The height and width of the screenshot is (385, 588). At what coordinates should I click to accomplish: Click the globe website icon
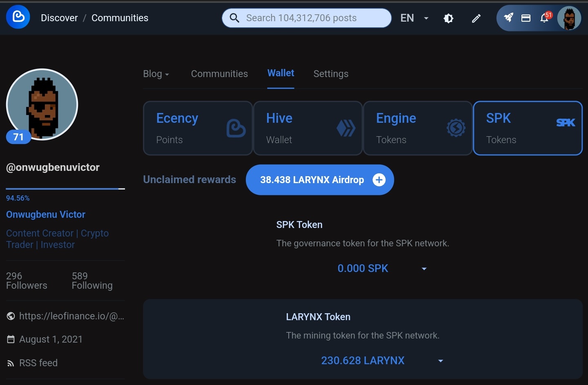pyautogui.click(x=11, y=316)
